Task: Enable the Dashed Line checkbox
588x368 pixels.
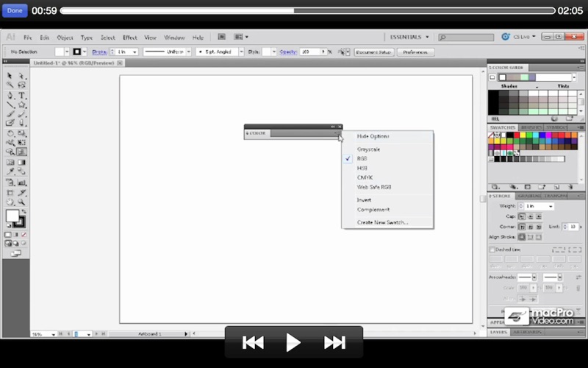Action: (x=492, y=250)
